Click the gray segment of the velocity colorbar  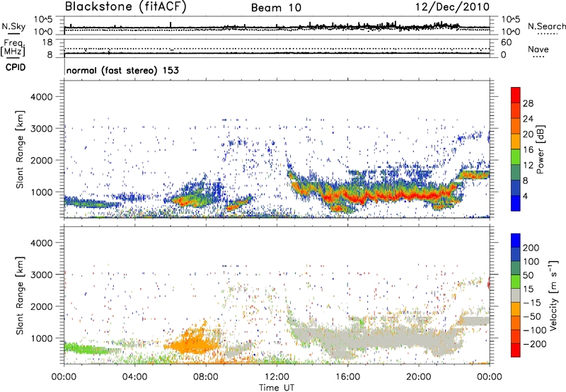(516, 296)
